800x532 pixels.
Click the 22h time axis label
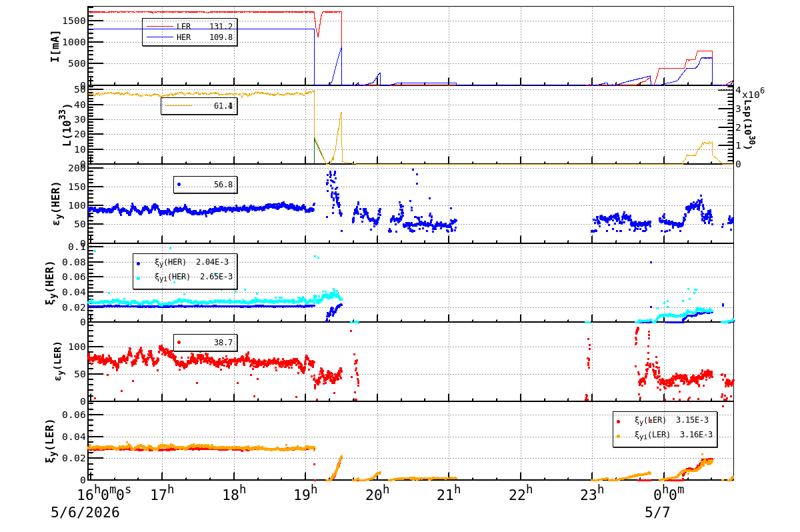click(520, 495)
